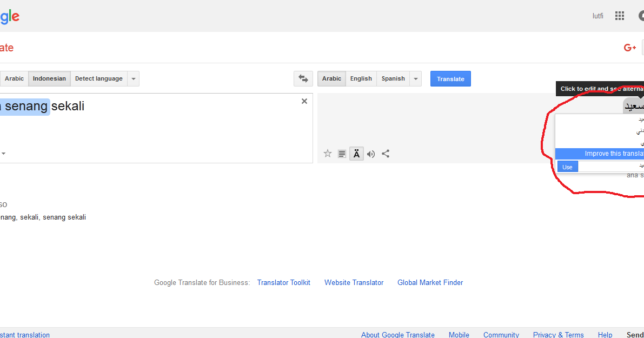The image size is (644, 338).
Task: Clear source text with the X icon
Action: (304, 101)
